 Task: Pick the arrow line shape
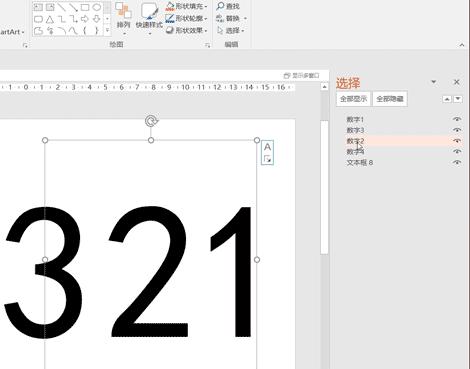click(x=73, y=7)
